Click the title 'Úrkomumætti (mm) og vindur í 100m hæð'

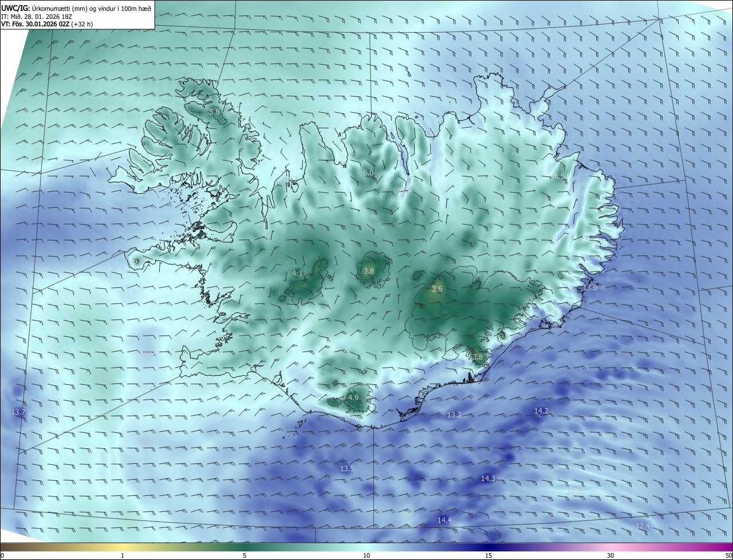pyautogui.click(x=91, y=8)
